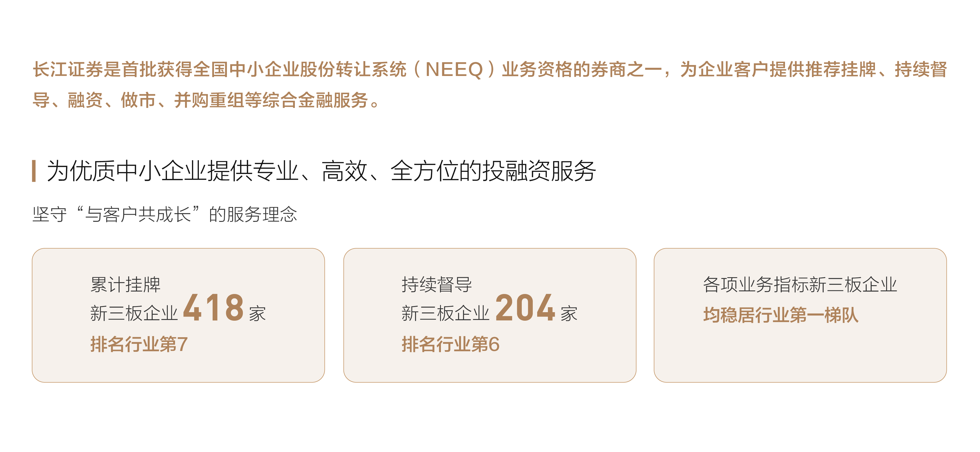Viewport: 980px width, 452px height.
Task: Click the 累计挂牌 label
Action: pyautogui.click(x=125, y=284)
